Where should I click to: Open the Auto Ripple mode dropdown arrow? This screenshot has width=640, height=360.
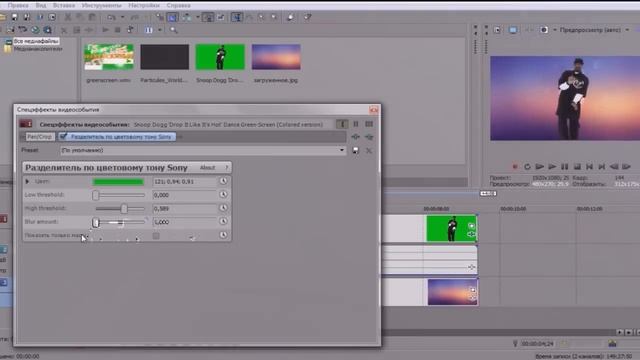[x=198, y=17]
